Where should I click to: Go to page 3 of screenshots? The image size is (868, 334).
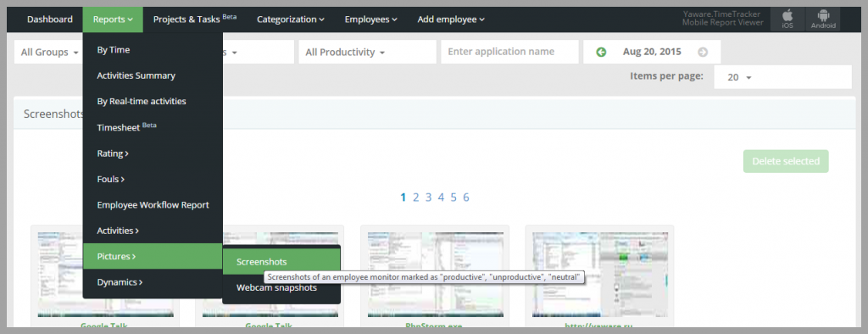(x=428, y=198)
